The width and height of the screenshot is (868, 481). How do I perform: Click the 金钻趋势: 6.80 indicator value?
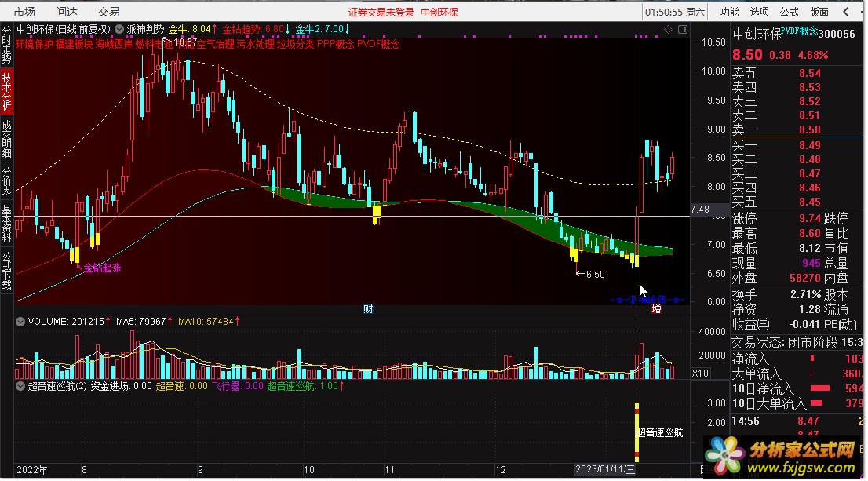(x=256, y=29)
